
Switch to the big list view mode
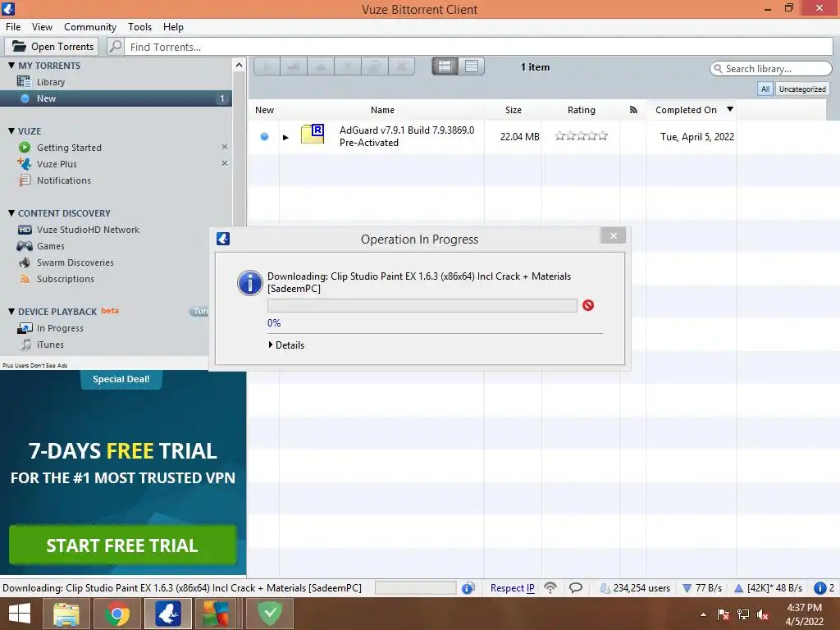445,66
